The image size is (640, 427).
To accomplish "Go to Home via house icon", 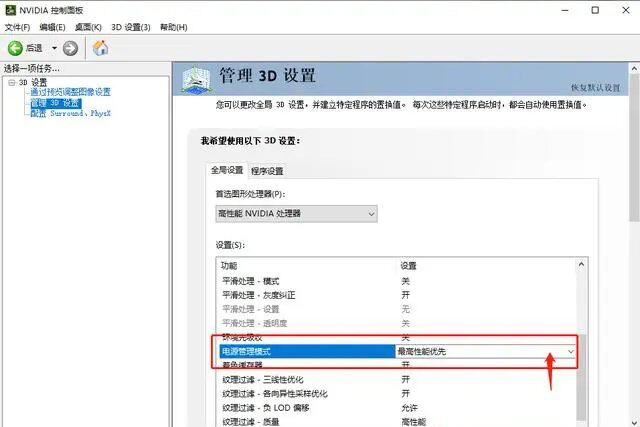I will pyautogui.click(x=100, y=48).
